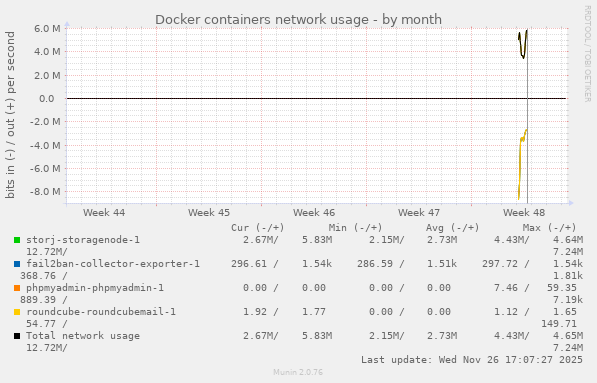Viewport: 597px width, 383px height.
Task: Click the fail2ban max value '1.81k'
Action: [568, 276]
